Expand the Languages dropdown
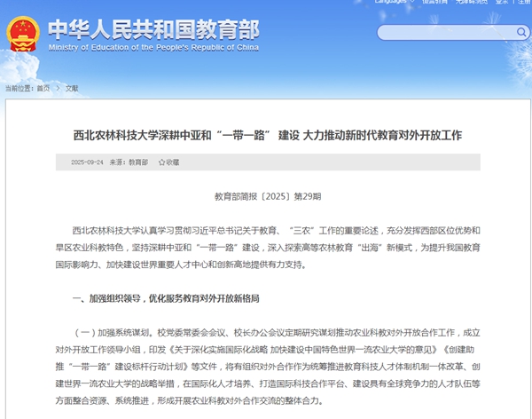Viewport: 532px width, 419px height. click(393, 3)
